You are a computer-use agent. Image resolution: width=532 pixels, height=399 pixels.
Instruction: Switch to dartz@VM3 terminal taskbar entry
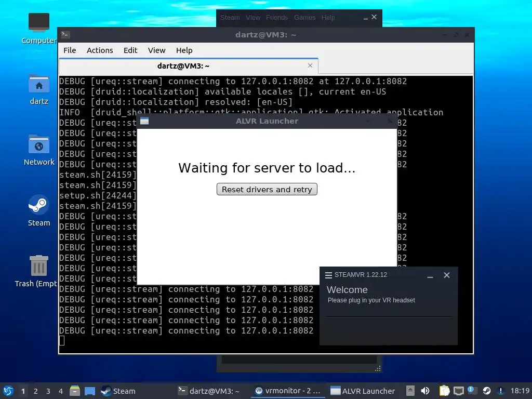[209, 391]
